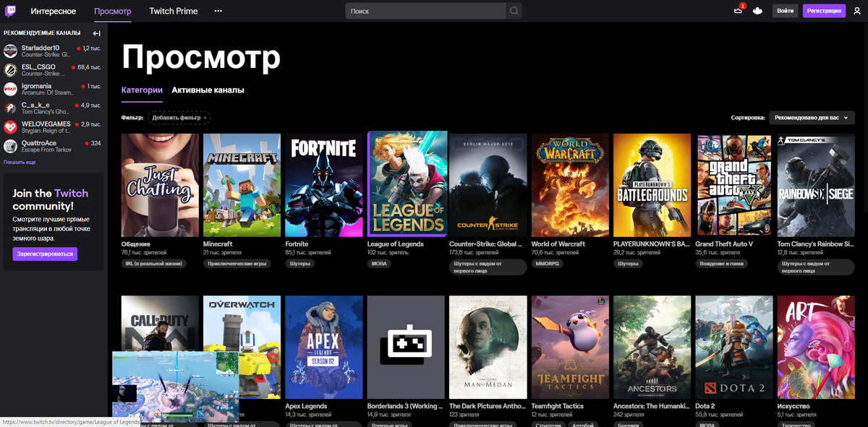Open the Man of Medan cover
The width and height of the screenshot is (868, 427).
pos(488,348)
